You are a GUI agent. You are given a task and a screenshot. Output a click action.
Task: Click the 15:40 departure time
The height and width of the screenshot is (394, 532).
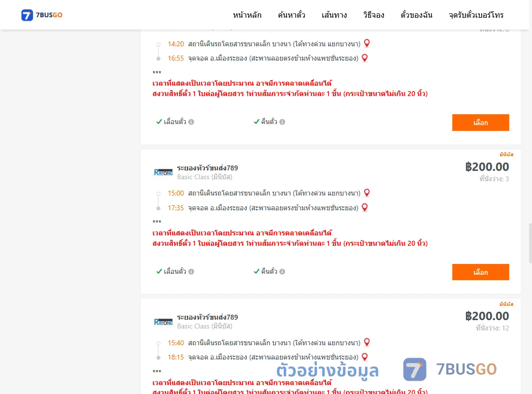tap(176, 343)
